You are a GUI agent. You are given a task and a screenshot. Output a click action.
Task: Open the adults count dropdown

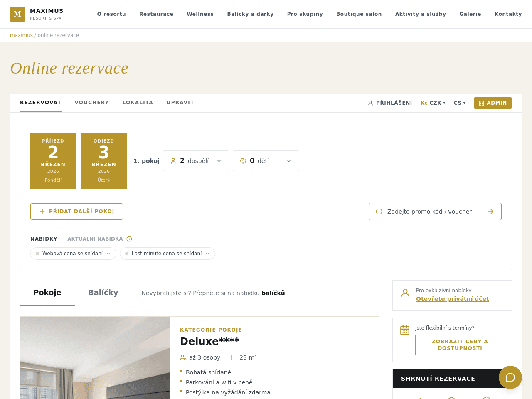point(196,161)
